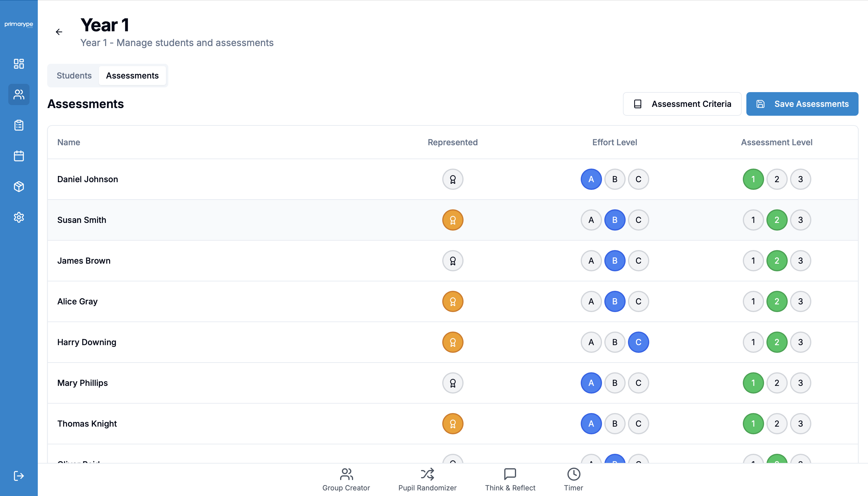Image resolution: width=868 pixels, height=496 pixels.
Task: Open the settings gear icon in sidebar
Action: point(19,217)
